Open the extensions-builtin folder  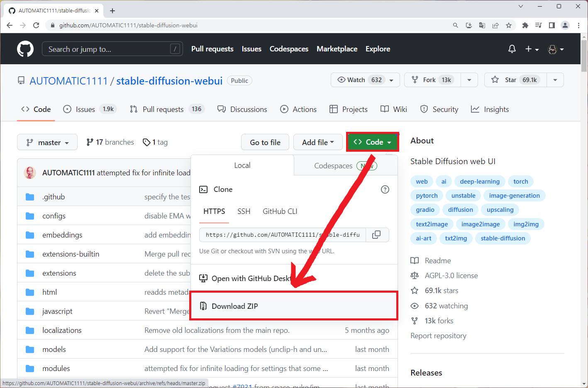[71, 254]
